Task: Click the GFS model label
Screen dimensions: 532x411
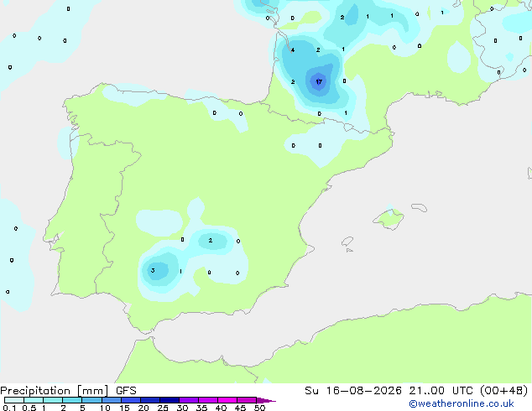Action: 126,391
